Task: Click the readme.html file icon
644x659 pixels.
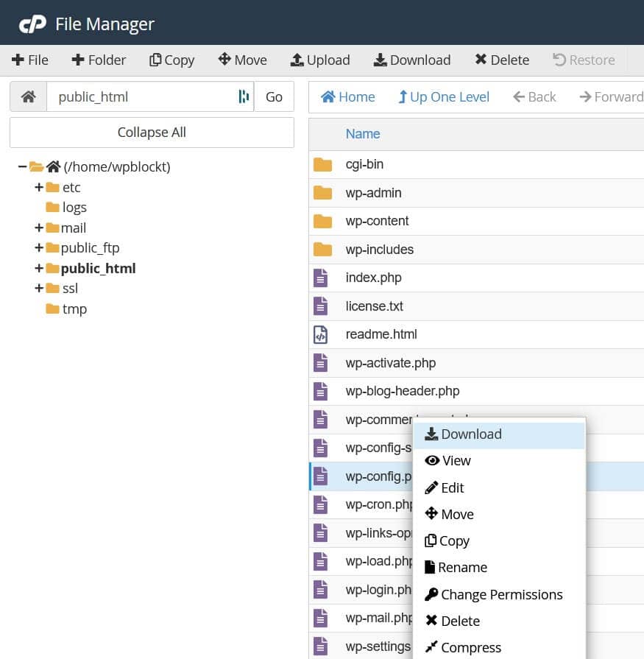Action: (x=321, y=334)
